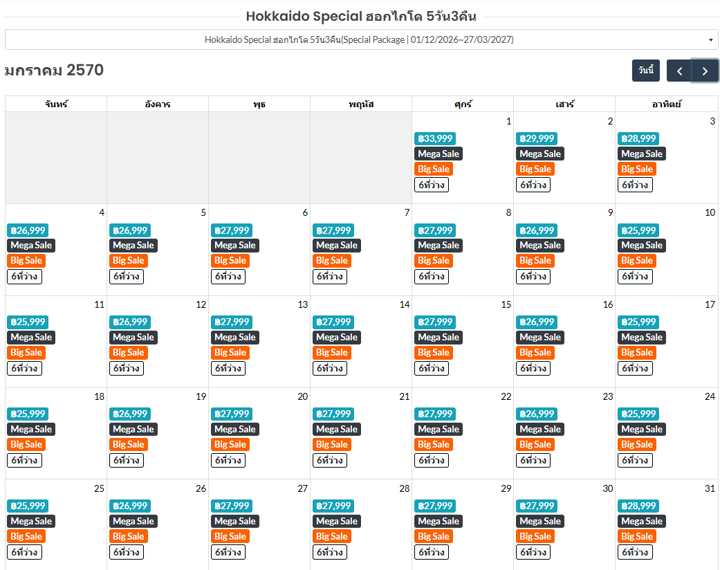
Task: Go to the next month arrow
Action: [705, 71]
